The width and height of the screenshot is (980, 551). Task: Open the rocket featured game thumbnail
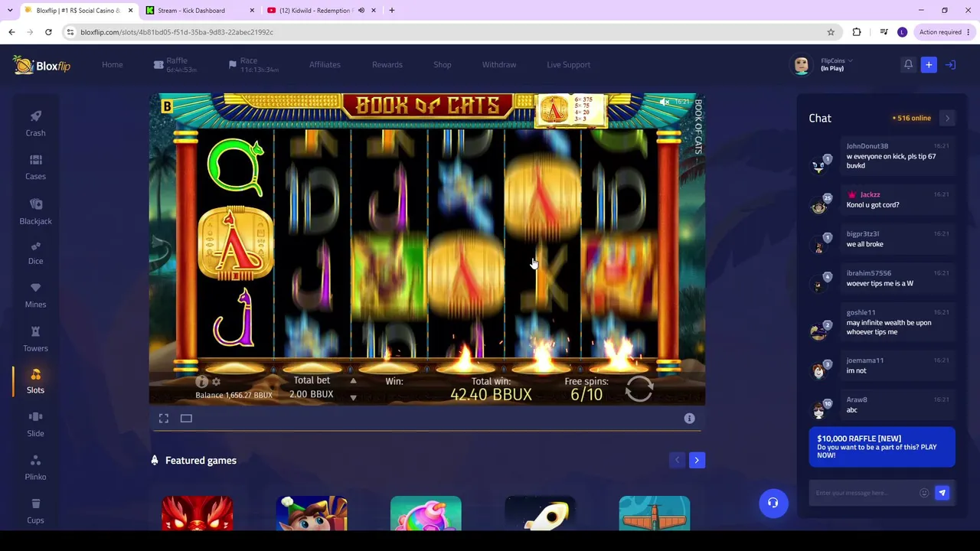coord(541,514)
